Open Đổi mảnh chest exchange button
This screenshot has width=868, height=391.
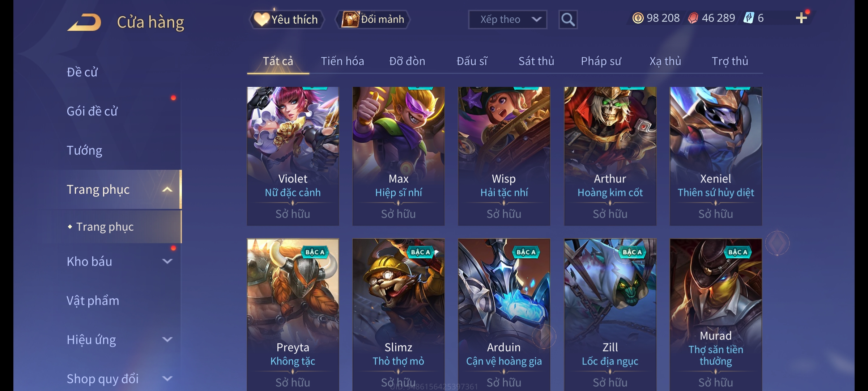[x=373, y=20]
